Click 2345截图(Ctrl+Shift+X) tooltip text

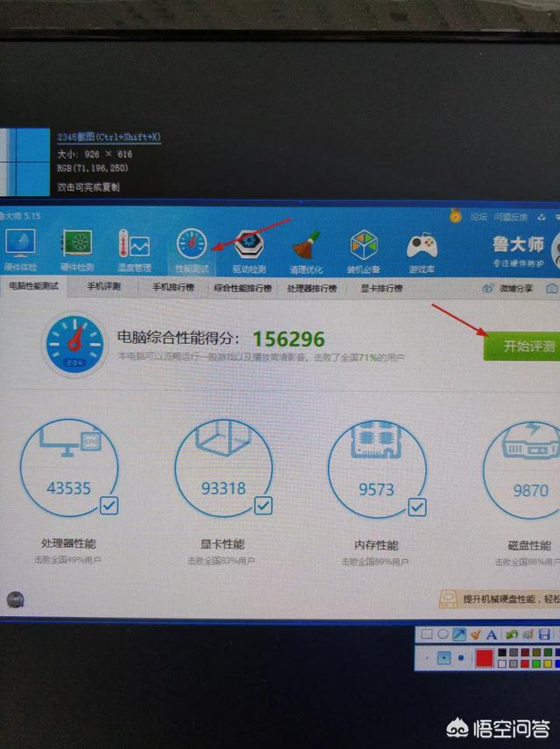click(x=109, y=137)
